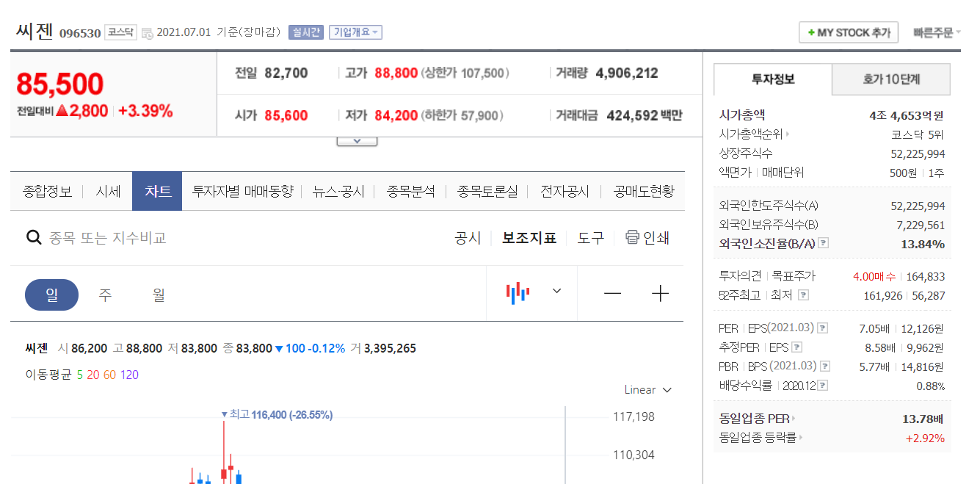Click the 최고 116,400 chart marker
Screen dimensions: 980x484
(x=277, y=415)
